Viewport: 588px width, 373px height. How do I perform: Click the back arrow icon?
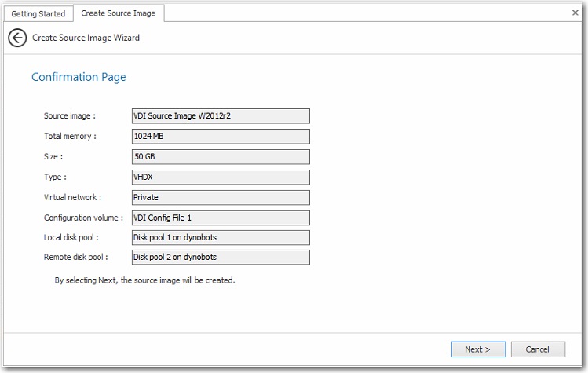17,38
